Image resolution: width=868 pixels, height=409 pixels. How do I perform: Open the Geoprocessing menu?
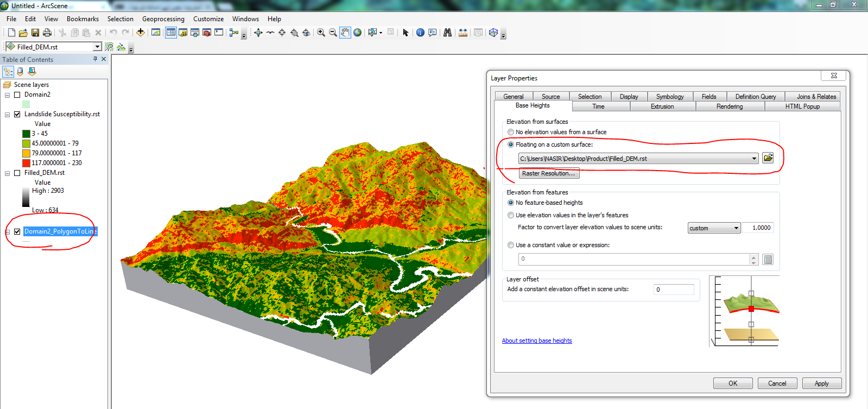pyautogui.click(x=163, y=18)
